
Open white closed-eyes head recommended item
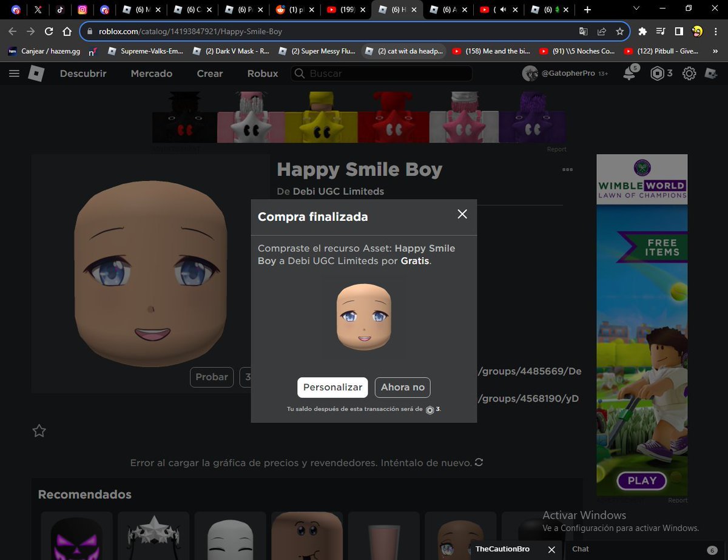click(230, 536)
